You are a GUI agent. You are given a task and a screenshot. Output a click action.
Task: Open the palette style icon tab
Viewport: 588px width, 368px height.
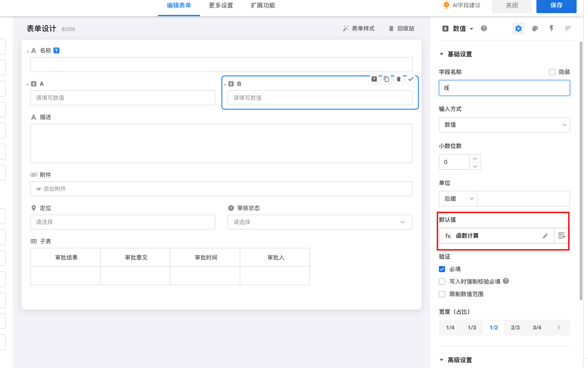pos(535,29)
